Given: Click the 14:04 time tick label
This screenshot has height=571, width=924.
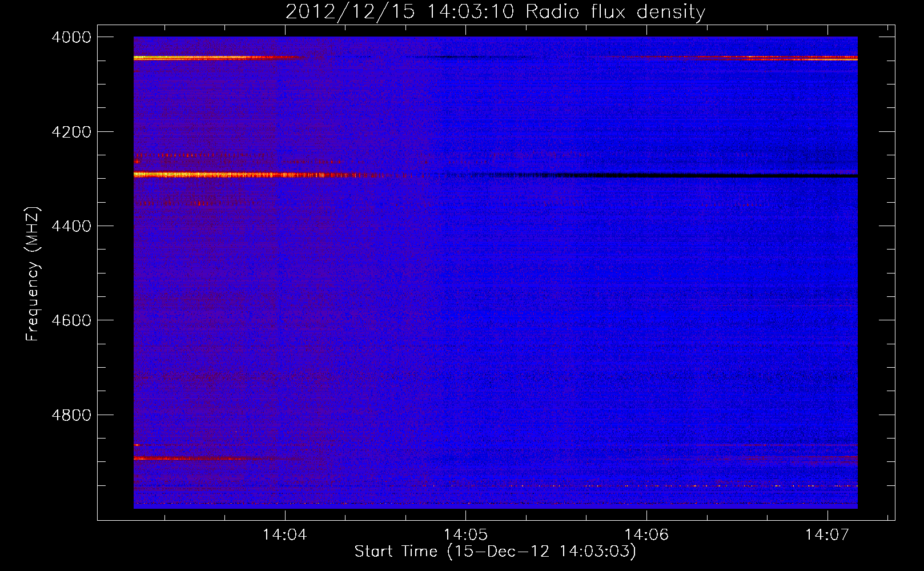Looking at the screenshot, I should click(x=284, y=535).
